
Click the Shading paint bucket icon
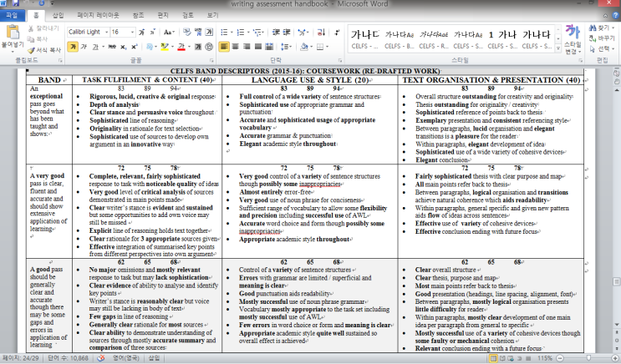pos(303,47)
